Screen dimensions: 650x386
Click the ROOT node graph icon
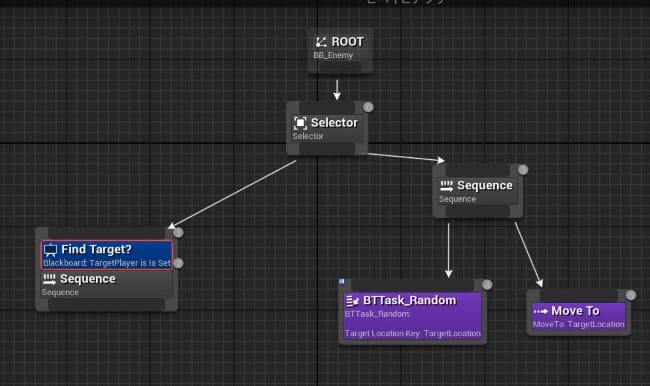click(x=321, y=42)
